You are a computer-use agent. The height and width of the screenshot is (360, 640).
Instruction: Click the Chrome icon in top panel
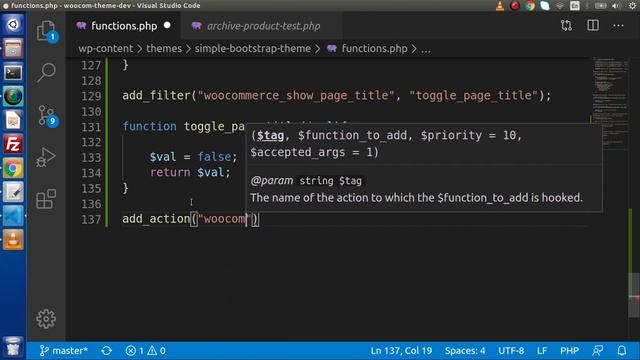point(530,6)
